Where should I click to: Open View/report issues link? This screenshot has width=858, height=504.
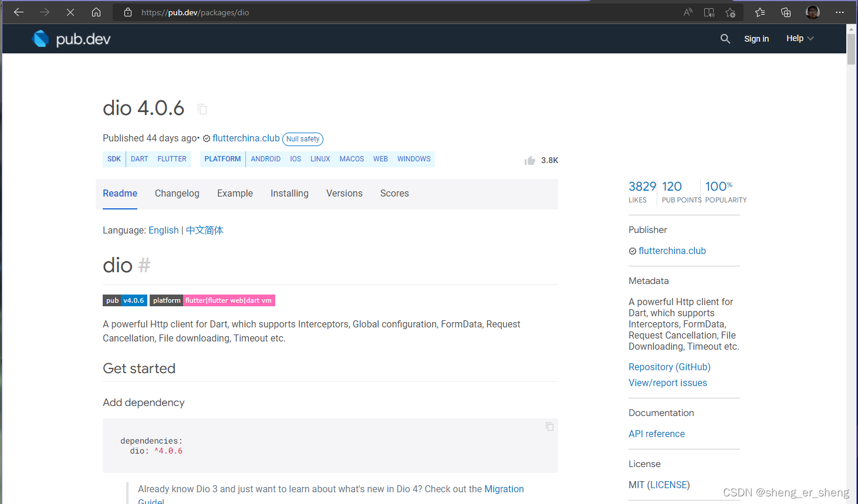[x=668, y=383]
